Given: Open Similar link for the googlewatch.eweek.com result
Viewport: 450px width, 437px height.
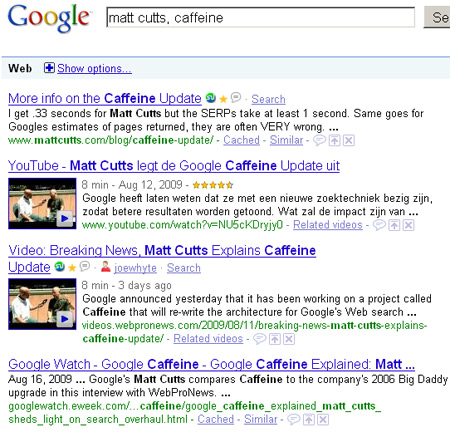Looking at the screenshot, I should coord(261,419).
